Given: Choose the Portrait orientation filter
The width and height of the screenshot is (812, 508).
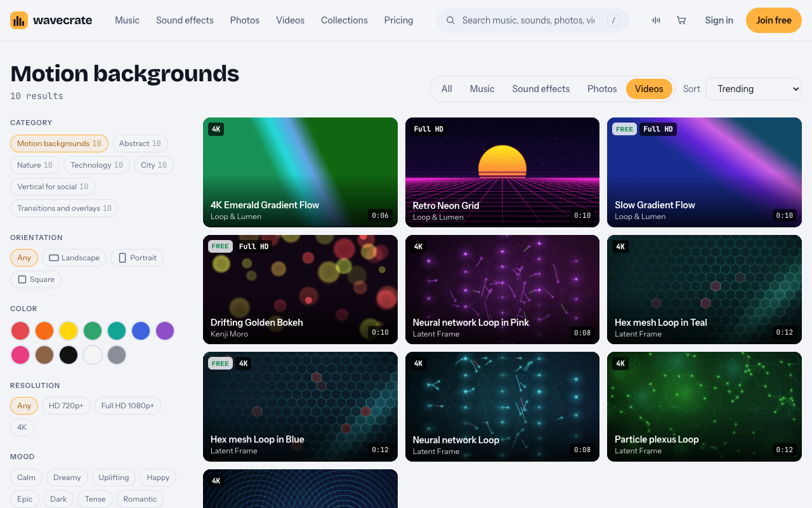Looking at the screenshot, I should pos(137,258).
